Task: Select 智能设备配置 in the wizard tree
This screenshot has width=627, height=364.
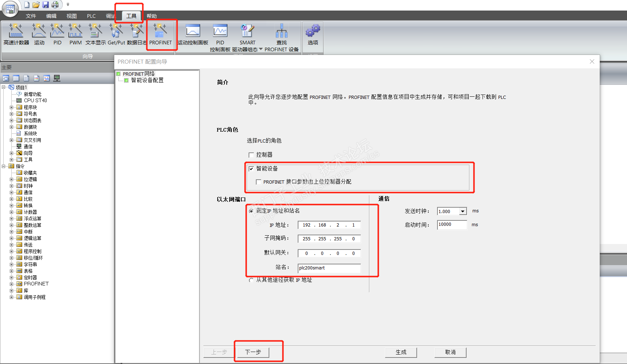Action: pos(147,80)
